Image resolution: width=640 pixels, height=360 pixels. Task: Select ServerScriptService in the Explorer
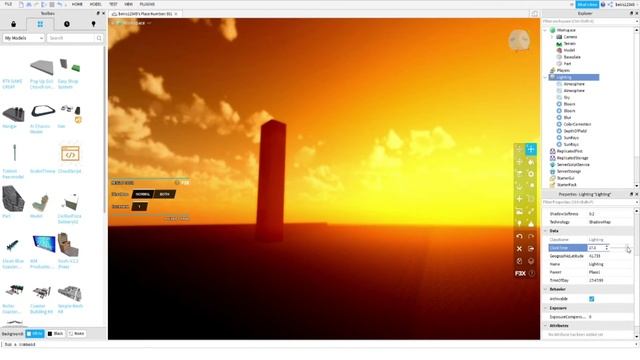573,164
